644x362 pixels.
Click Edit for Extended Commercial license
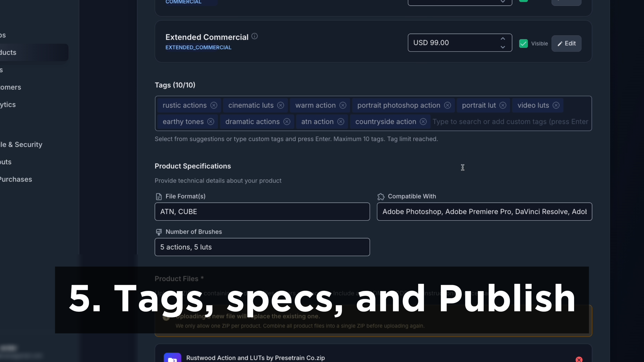pos(566,43)
